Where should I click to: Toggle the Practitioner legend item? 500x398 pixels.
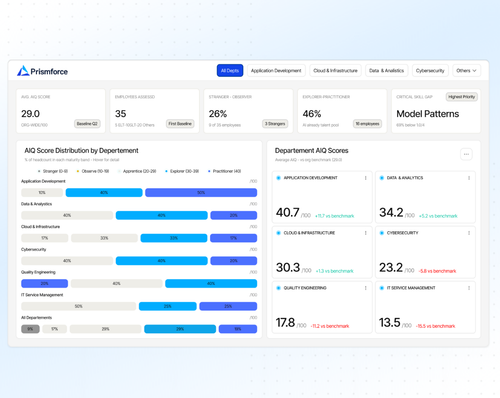point(224,171)
